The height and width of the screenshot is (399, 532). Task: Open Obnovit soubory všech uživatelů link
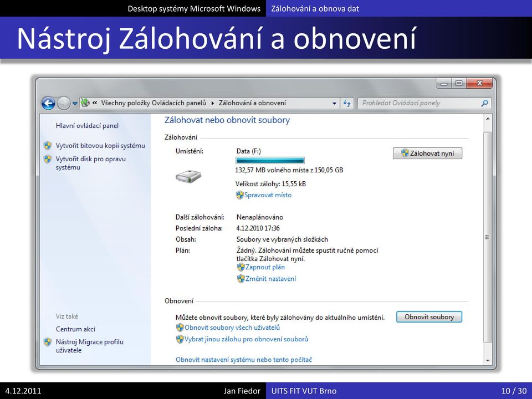point(232,328)
